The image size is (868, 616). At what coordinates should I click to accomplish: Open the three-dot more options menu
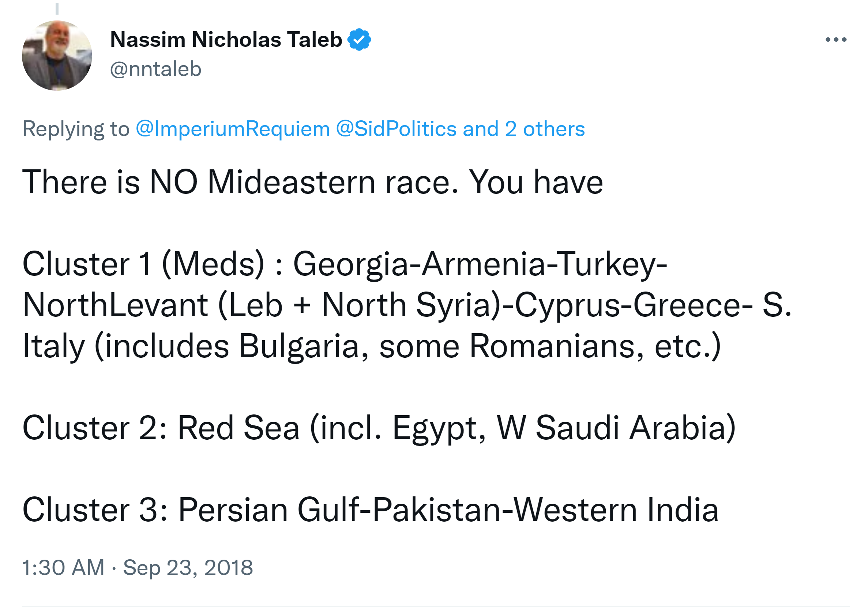coord(835,40)
